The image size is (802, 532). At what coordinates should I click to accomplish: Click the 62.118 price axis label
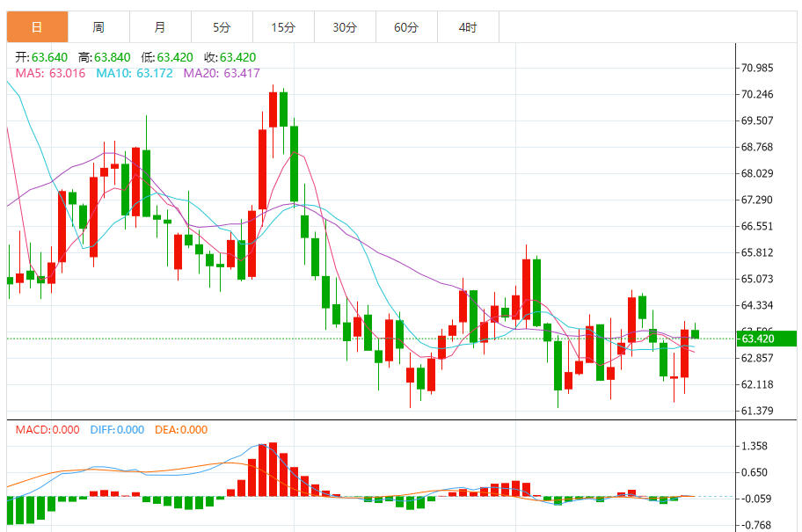point(757,384)
